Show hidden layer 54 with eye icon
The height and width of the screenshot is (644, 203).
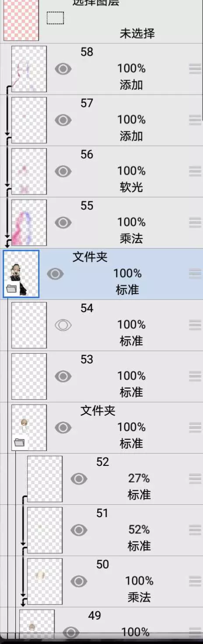coord(63,325)
